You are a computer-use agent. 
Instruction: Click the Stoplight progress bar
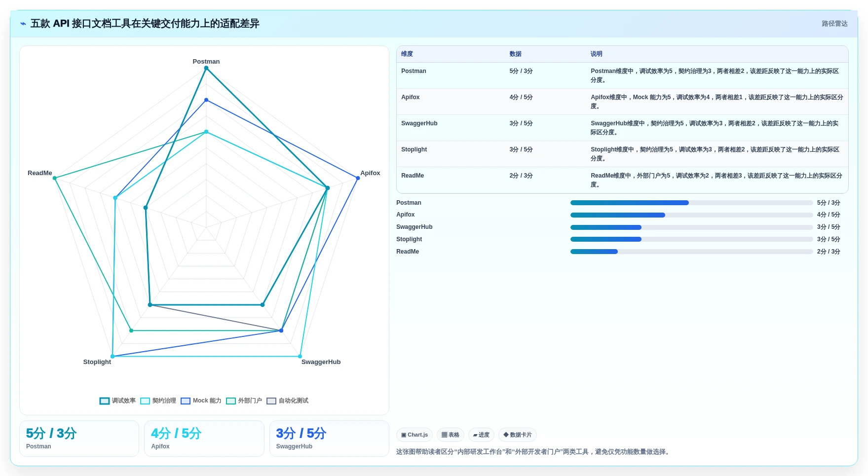691,239
